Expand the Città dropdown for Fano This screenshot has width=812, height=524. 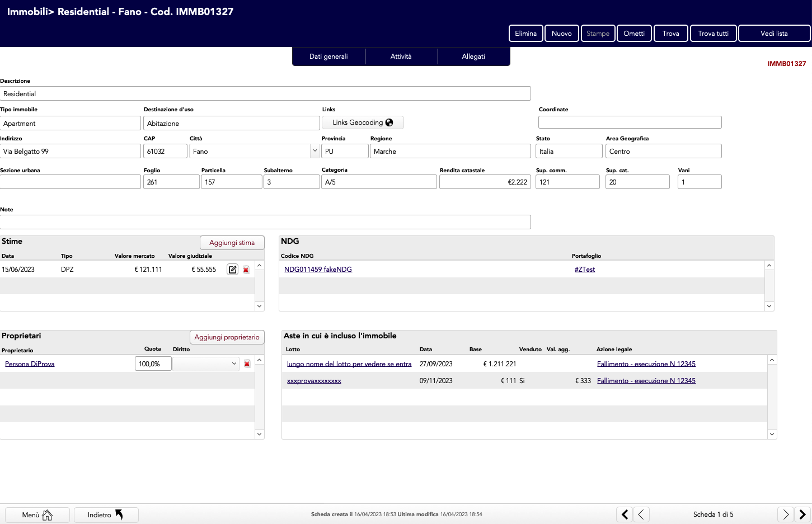[x=315, y=151]
